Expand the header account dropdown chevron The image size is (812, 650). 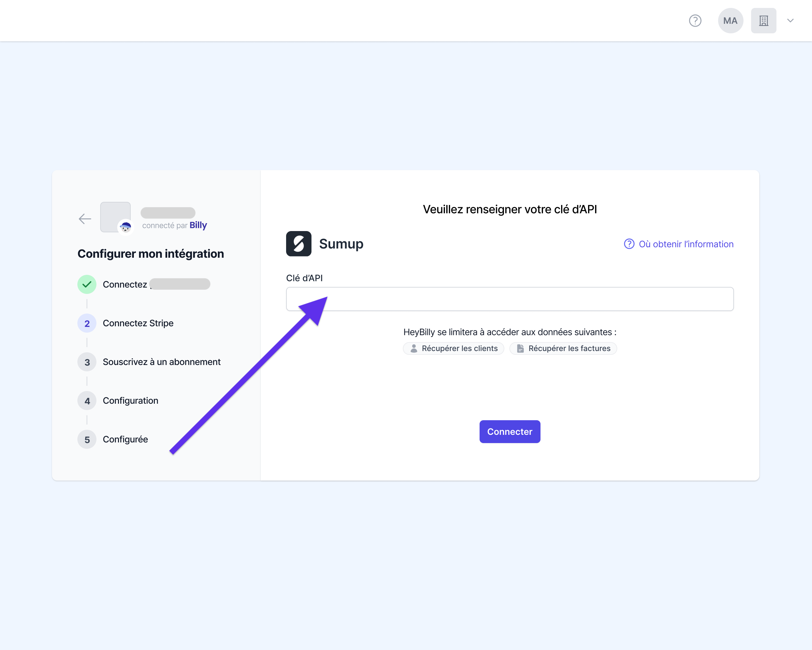click(x=790, y=21)
